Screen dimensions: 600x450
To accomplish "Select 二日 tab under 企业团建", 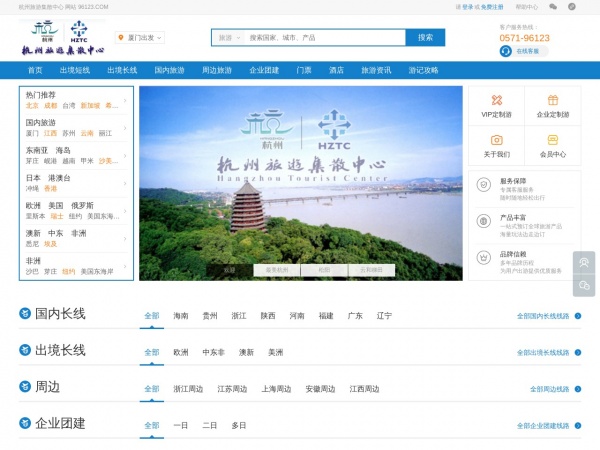I will click(x=210, y=426).
